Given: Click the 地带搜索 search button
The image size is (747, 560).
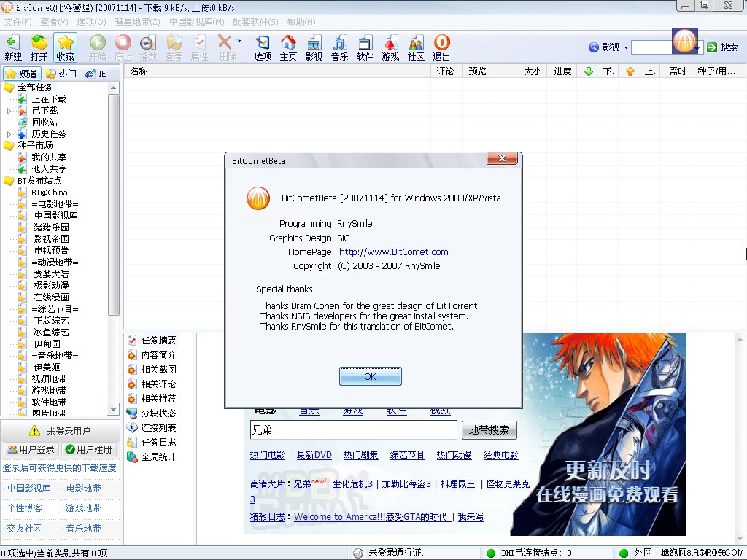Looking at the screenshot, I should point(489,430).
